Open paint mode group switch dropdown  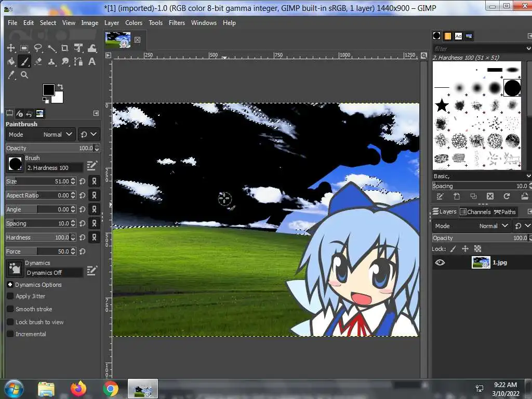(88, 135)
